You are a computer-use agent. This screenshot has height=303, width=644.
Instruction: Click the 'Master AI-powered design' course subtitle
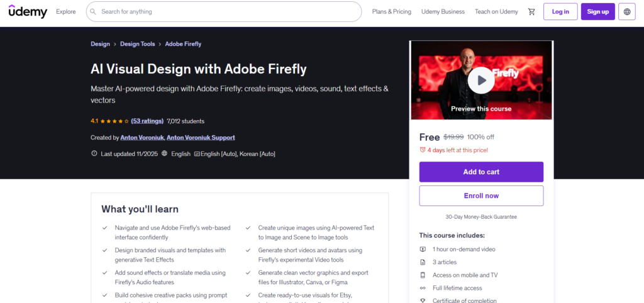tap(240, 94)
